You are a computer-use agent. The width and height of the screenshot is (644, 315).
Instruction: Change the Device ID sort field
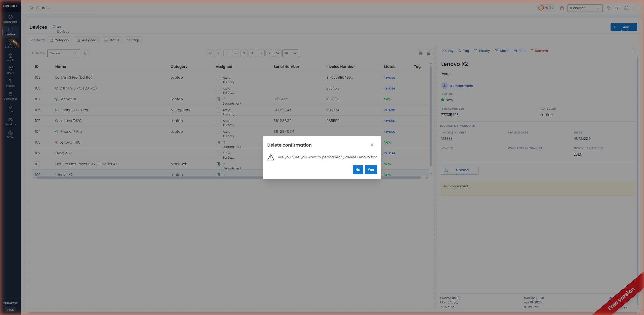coord(63,53)
